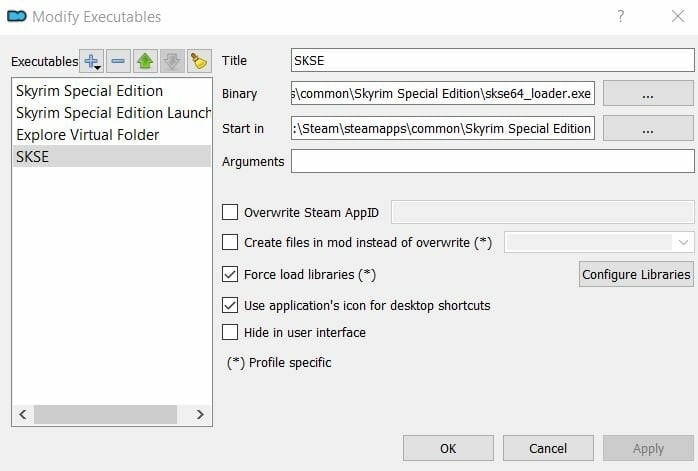This screenshot has height=471, width=698.
Task: Click the Start in path field
Action: coord(443,128)
